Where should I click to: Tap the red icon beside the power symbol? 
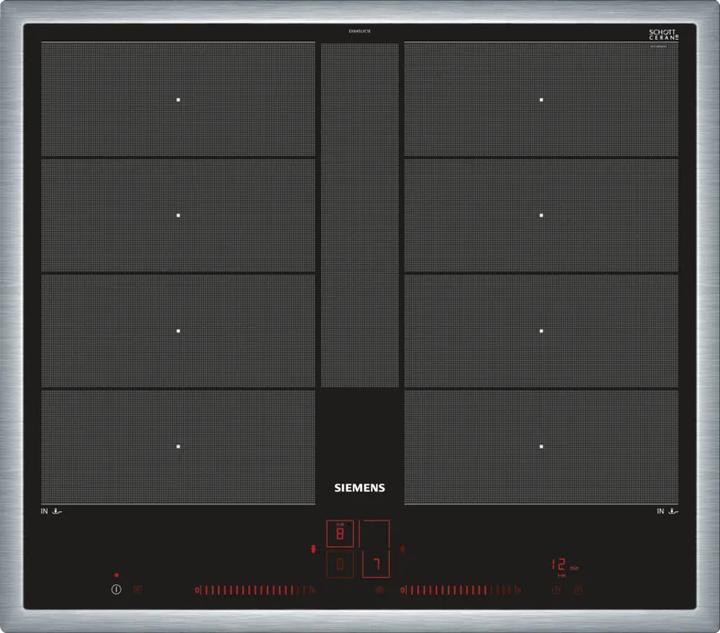coord(137,590)
